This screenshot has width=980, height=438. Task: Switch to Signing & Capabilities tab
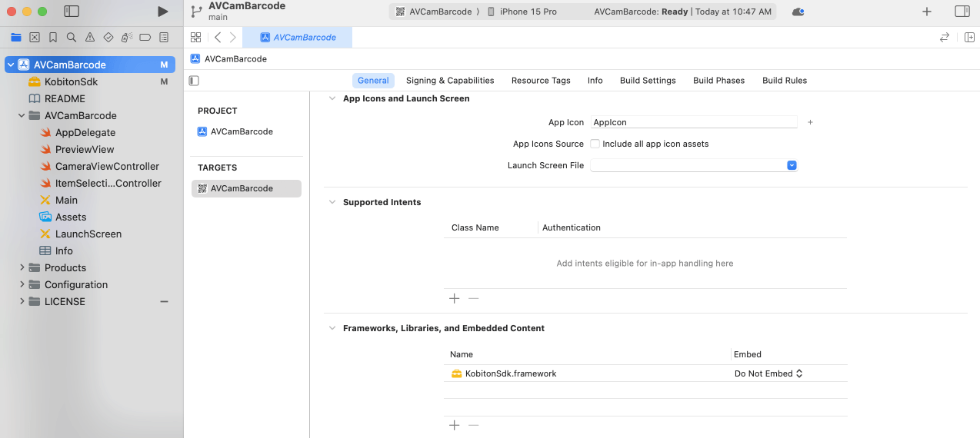pyautogui.click(x=450, y=80)
